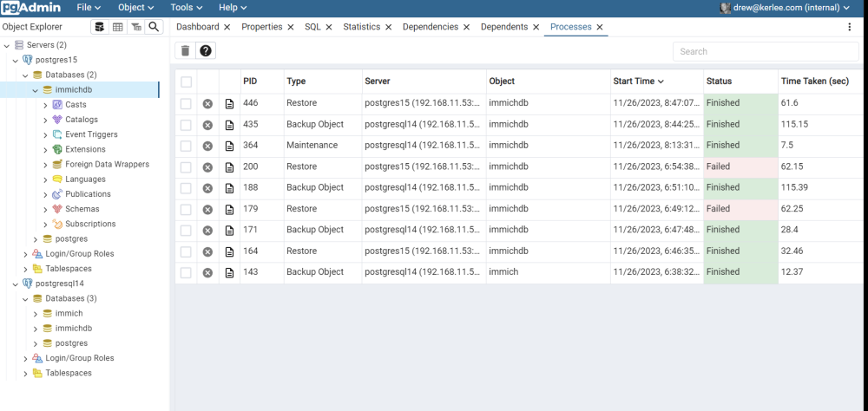Sort by the Start Time column header
Viewport: 868px width, 411px height.
click(x=638, y=82)
